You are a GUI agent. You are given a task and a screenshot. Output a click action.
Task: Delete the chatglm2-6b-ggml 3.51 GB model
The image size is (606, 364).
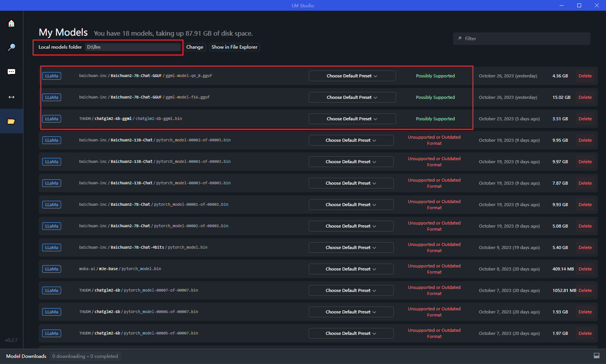[x=585, y=119]
